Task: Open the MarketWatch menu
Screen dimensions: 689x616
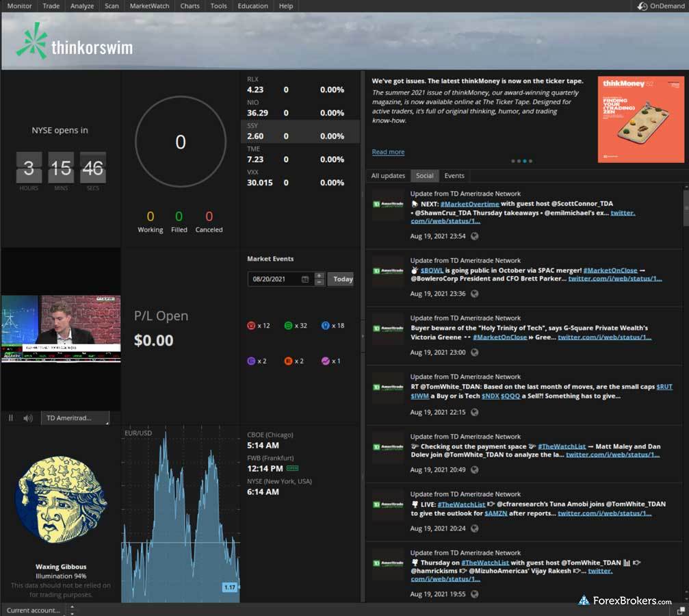Action: [149, 5]
